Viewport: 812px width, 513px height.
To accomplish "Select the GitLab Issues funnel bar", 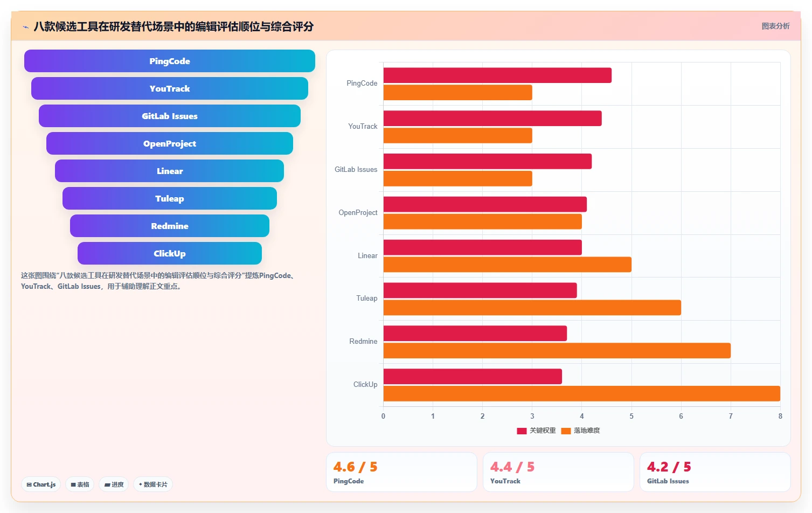I will pos(170,116).
